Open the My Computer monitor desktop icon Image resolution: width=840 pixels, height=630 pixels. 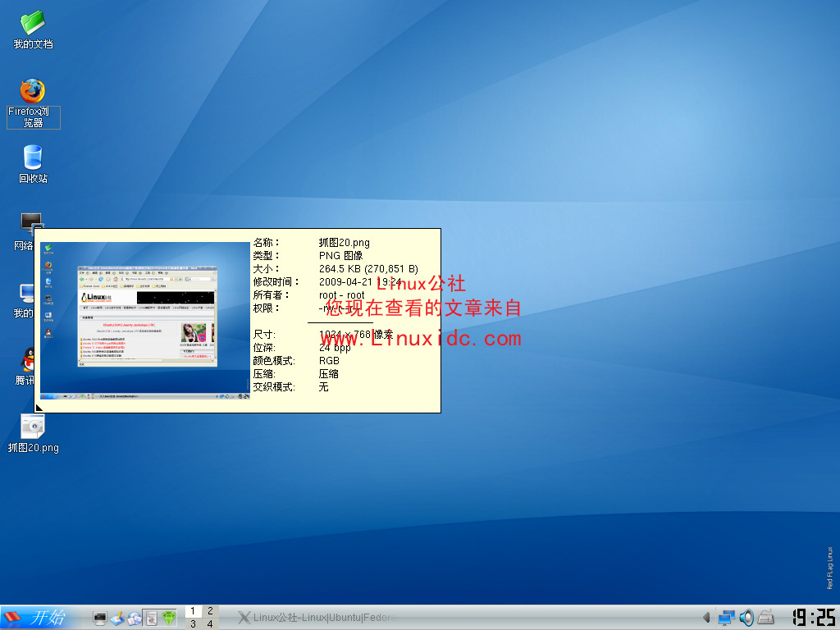pyautogui.click(x=26, y=293)
